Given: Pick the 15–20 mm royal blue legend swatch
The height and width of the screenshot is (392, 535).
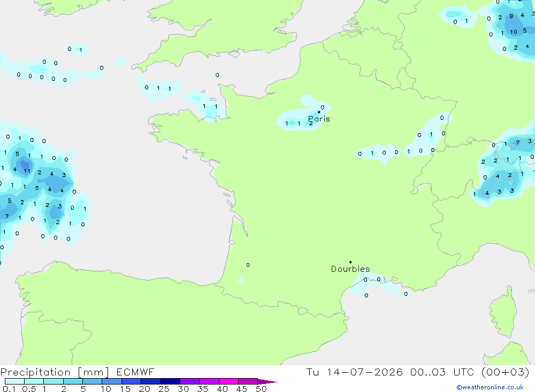Looking at the screenshot, I should click(131, 381).
